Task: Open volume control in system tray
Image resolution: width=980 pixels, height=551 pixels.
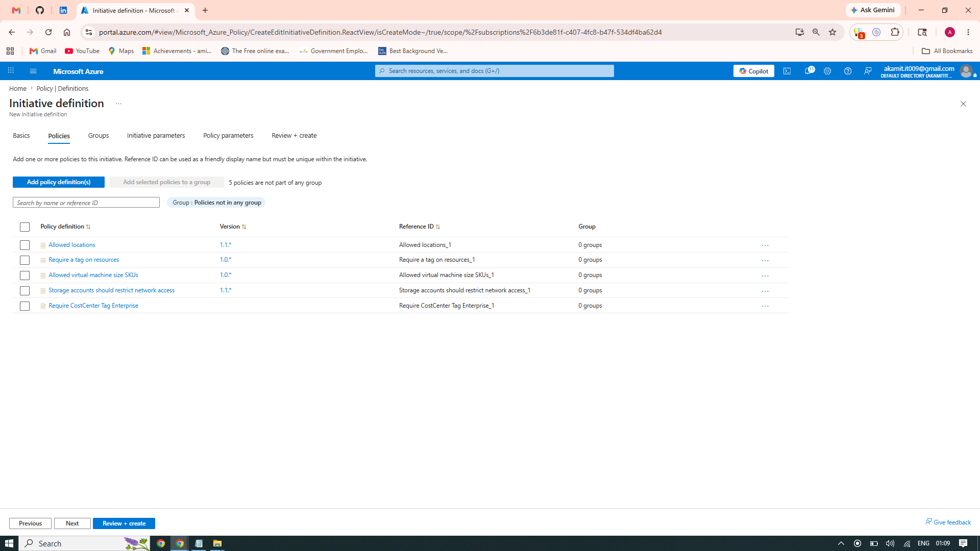Action: (890, 543)
